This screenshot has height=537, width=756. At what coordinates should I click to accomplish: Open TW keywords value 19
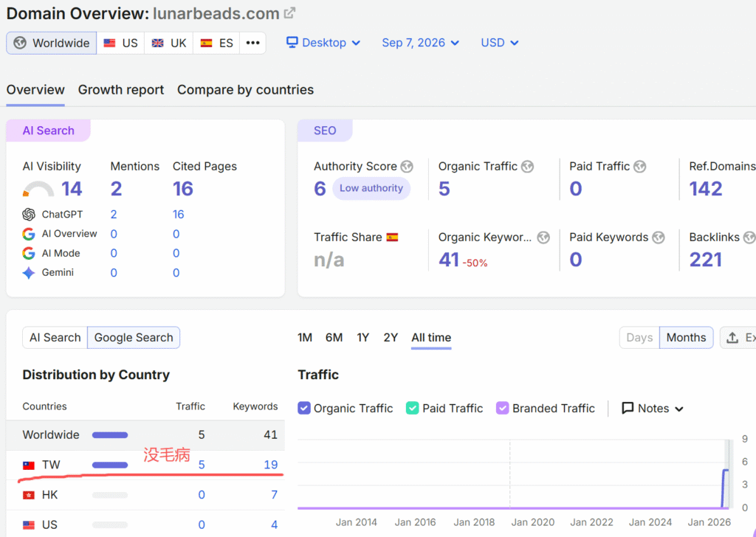pos(270,465)
